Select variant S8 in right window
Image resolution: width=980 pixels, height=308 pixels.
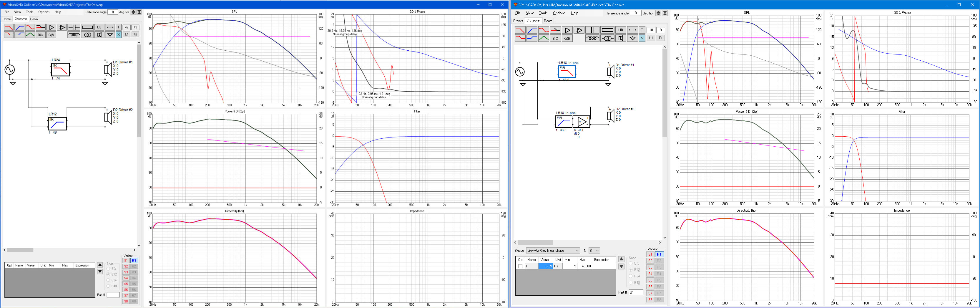650,300
